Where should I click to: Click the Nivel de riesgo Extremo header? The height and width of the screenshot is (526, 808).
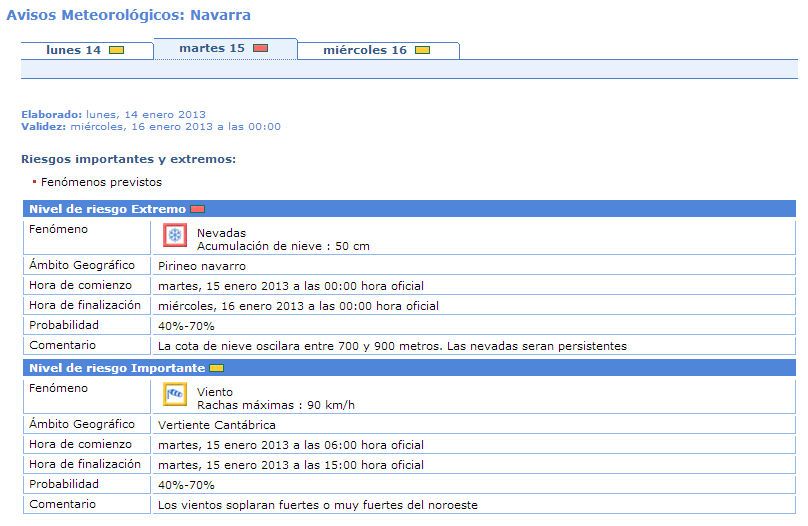tap(409, 209)
